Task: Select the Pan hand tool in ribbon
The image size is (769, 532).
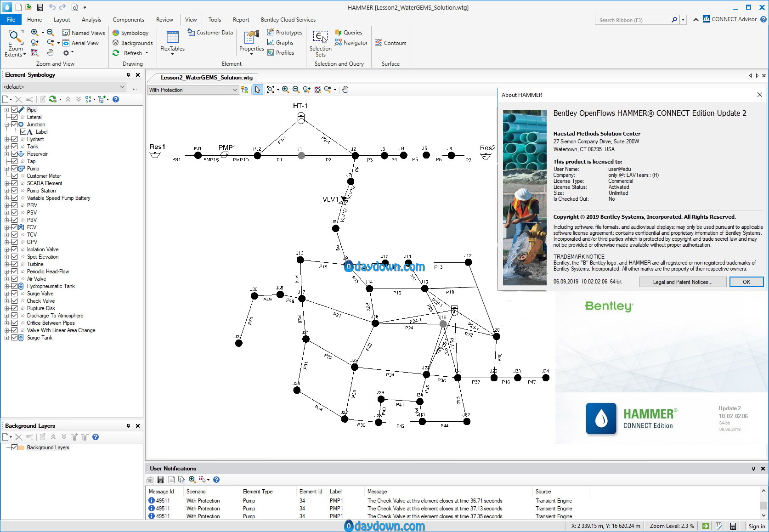Action: tap(51, 53)
